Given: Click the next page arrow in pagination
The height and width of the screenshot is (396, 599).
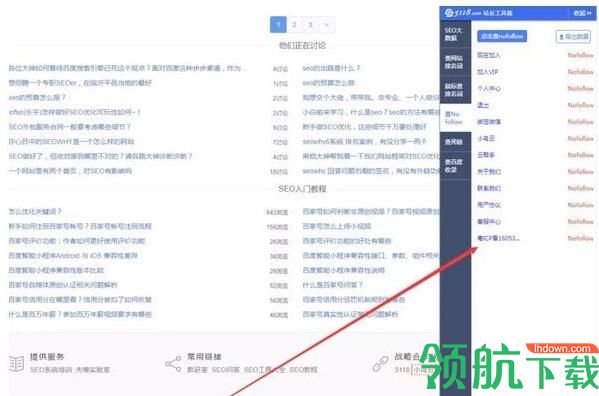Looking at the screenshot, I should point(326,25).
